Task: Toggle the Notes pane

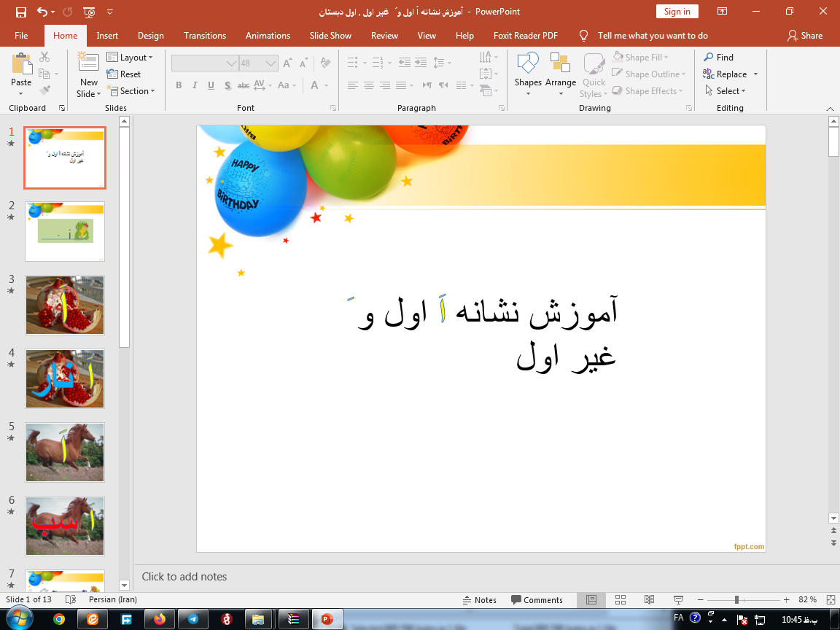Action: point(479,600)
